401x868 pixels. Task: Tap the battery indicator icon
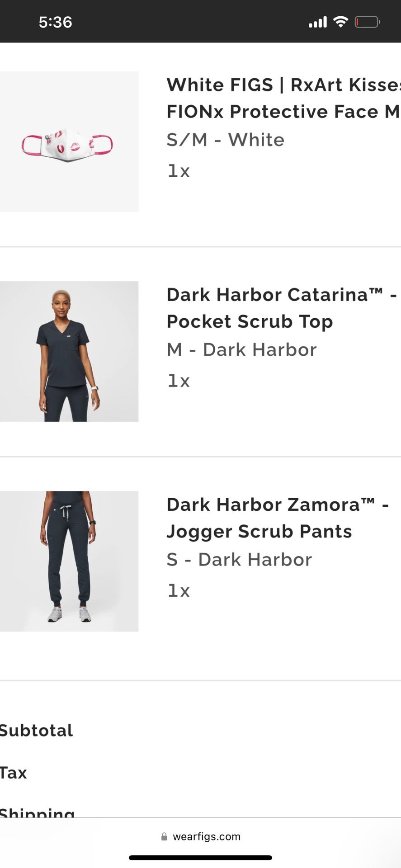tap(367, 22)
